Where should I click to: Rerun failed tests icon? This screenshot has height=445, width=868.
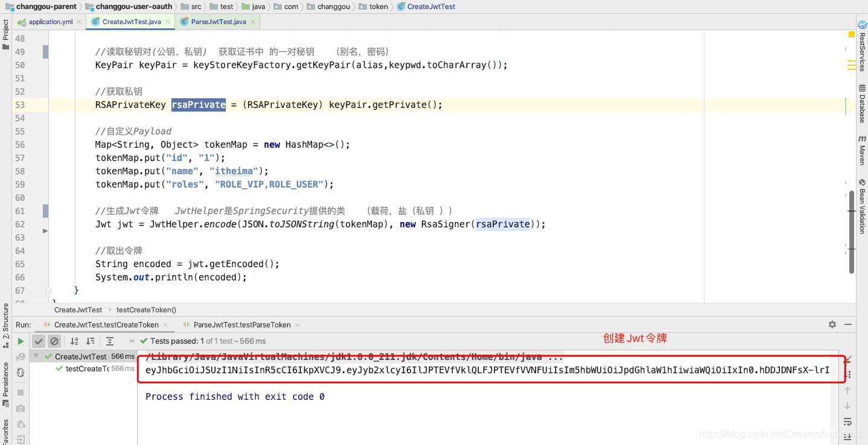[21, 357]
